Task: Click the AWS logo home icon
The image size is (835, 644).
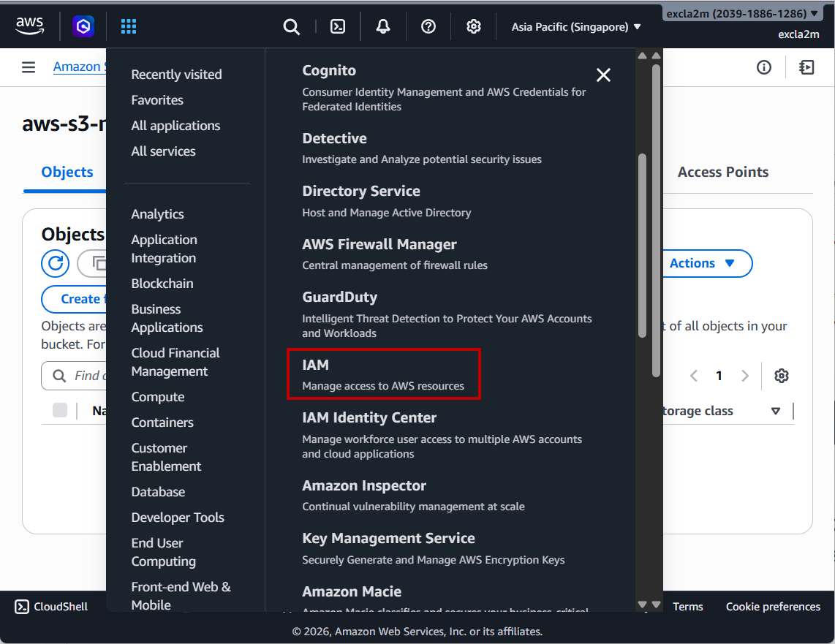Action: (x=30, y=26)
